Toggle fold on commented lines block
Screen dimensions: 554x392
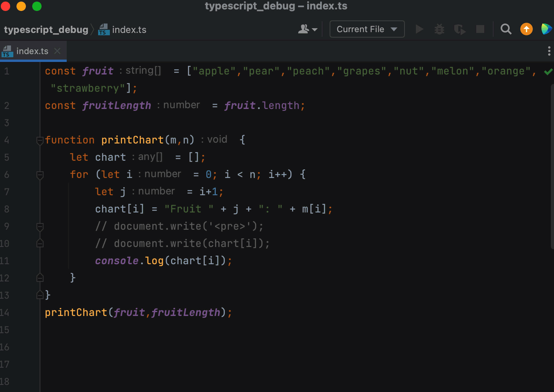click(40, 227)
